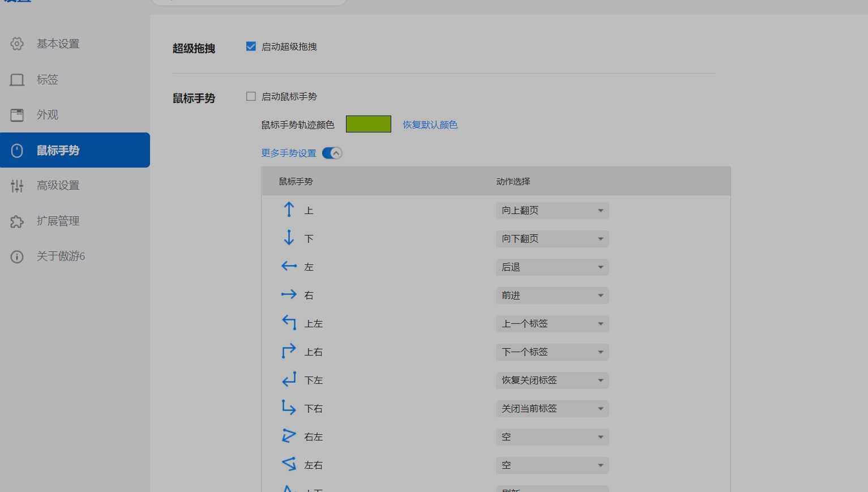Click the 超级拖拽 section heading
This screenshot has height=492, width=868.
[x=194, y=49]
